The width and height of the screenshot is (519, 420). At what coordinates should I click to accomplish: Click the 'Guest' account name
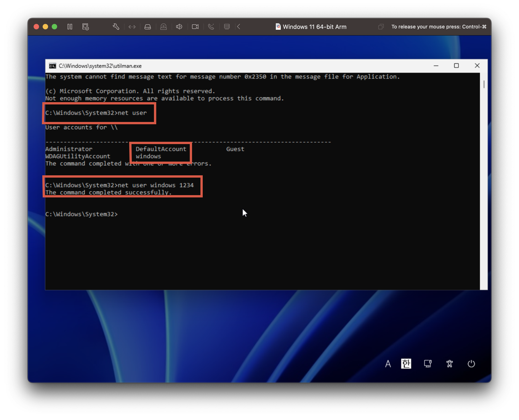(x=235, y=149)
